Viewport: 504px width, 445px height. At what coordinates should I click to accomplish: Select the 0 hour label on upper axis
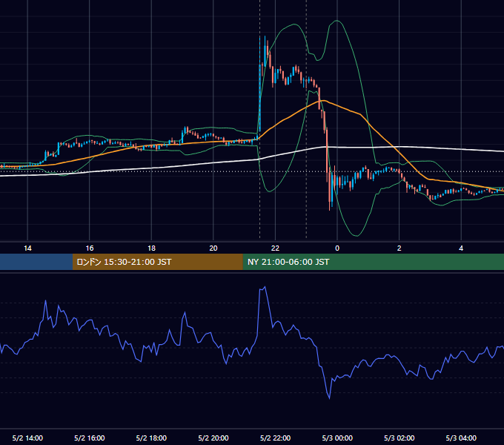[x=337, y=248]
